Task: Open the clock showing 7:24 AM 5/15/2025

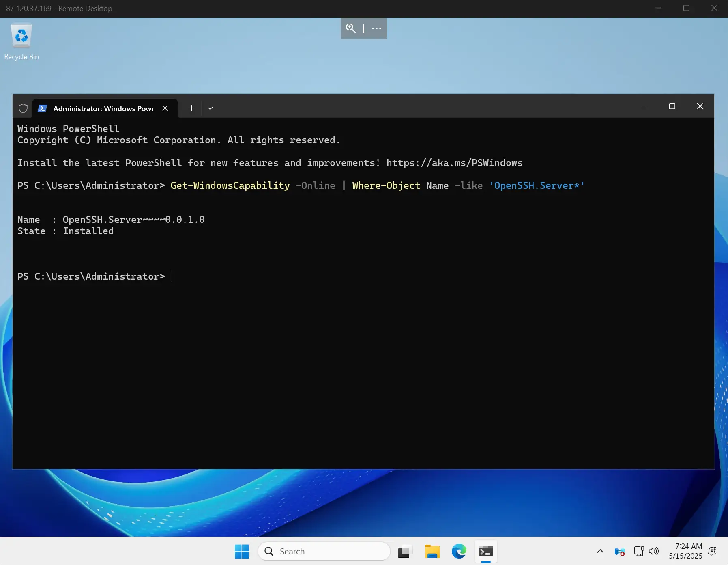Action: click(685, 551)
